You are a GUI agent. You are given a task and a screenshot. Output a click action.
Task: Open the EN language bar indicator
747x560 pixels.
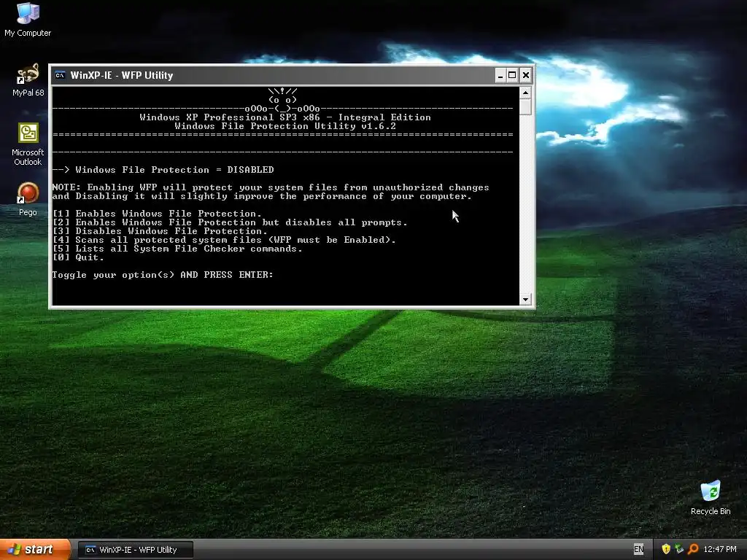click(x=638, y=549)
